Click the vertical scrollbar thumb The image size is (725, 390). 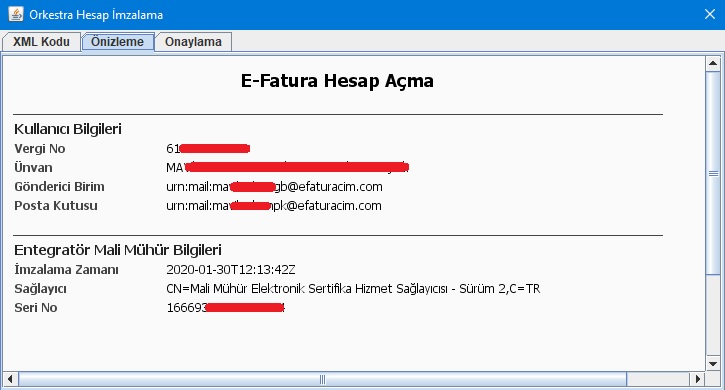pyautogui.click(x=713, y=173)
